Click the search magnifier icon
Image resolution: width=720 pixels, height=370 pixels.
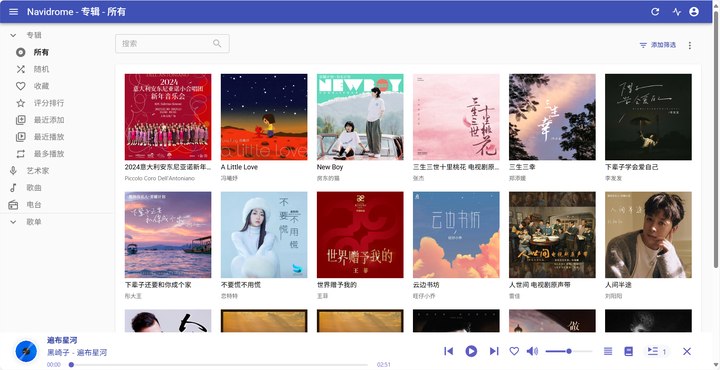point(217,44)
